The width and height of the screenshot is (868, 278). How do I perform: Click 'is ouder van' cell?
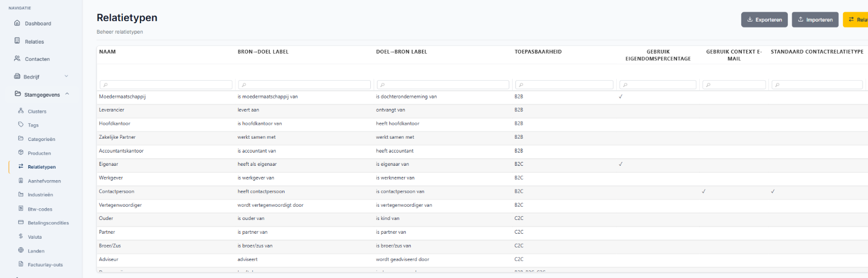click(x=252, y=218)
